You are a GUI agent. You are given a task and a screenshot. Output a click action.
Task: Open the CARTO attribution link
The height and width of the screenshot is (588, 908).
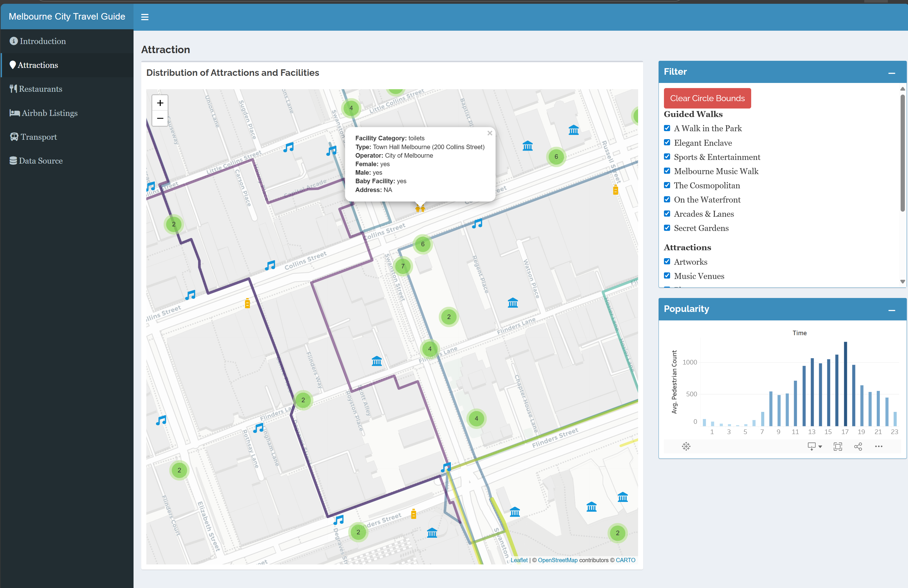(625, 560)
